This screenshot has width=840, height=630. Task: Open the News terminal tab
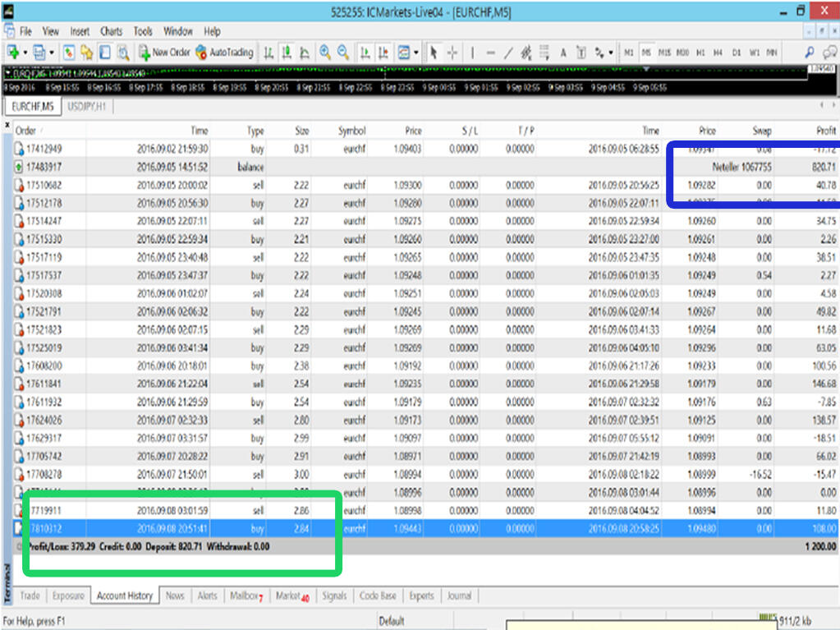click(x=175, y=596)
